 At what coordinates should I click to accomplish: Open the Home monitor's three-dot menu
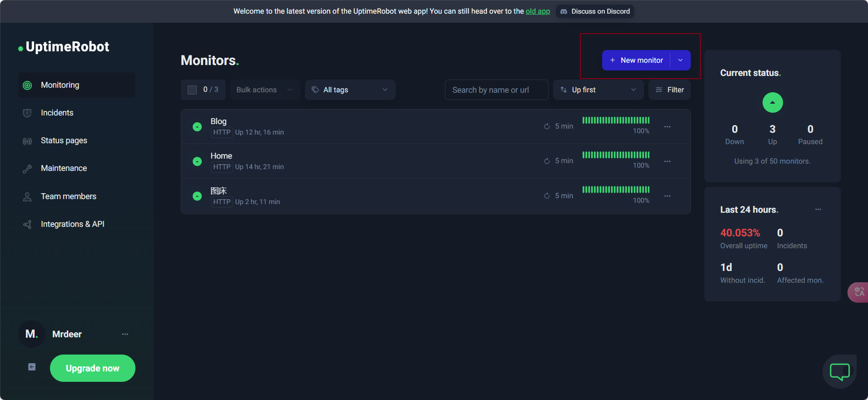[x=667, y=161]
